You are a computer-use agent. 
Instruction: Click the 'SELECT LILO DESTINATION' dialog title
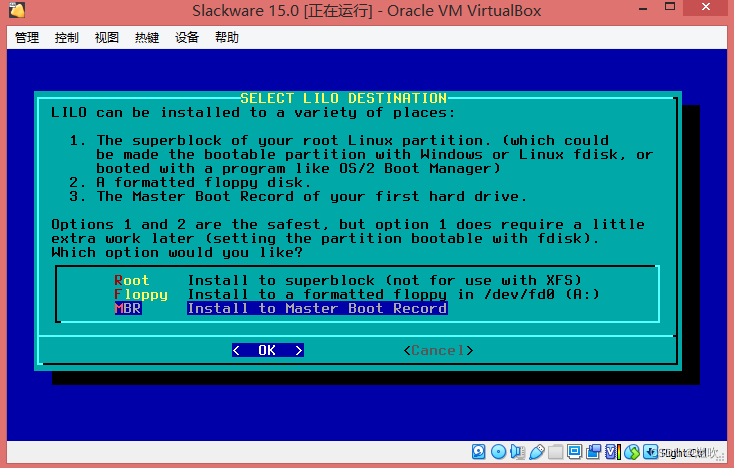click(x=344, y=98)
